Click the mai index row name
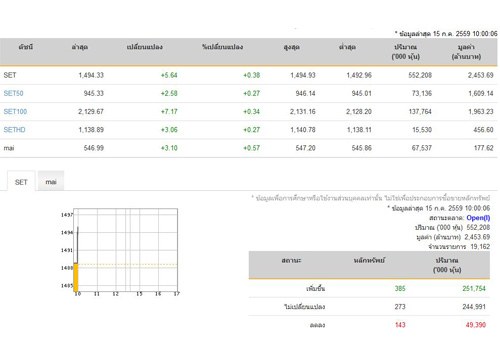This screenshot has height=360, width=500. pos(9,148)
